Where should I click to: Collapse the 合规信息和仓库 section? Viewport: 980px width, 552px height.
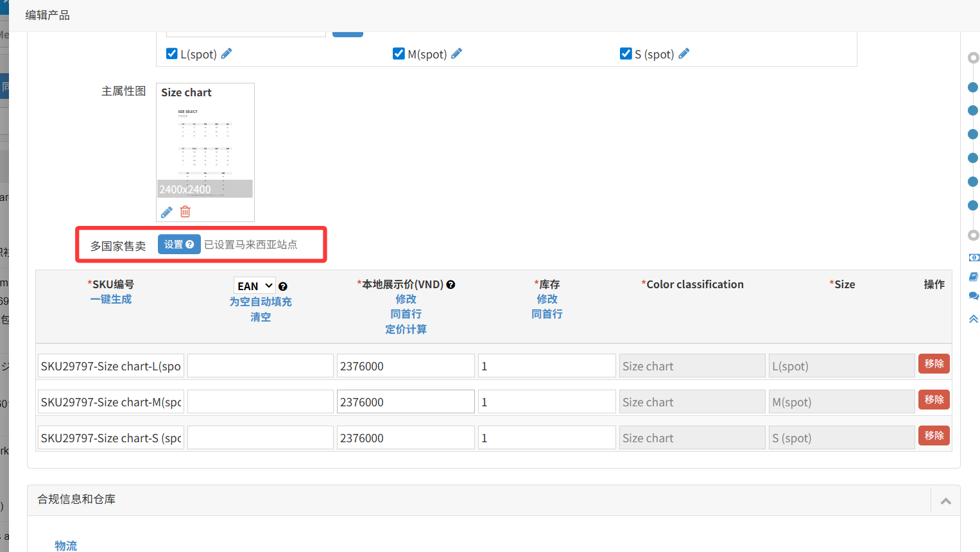pyautogui.click(x=945, y=501)
